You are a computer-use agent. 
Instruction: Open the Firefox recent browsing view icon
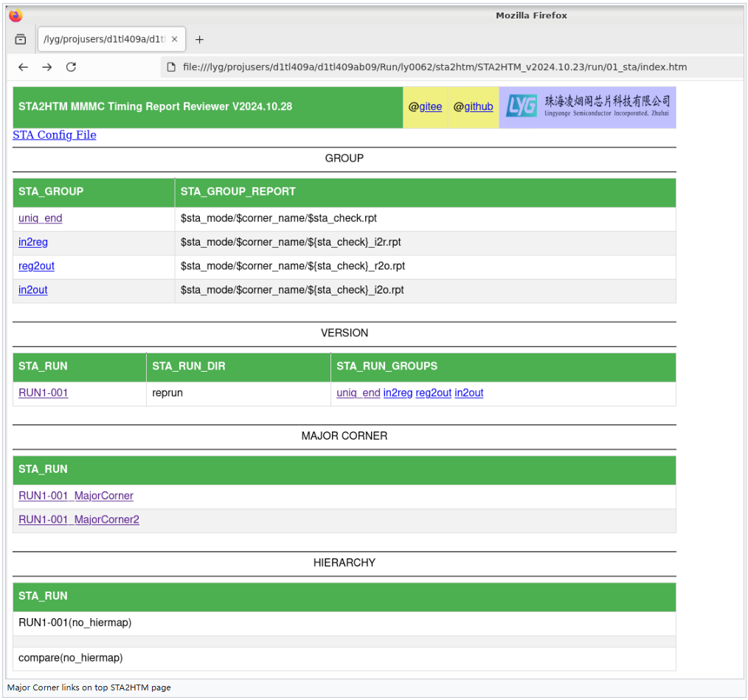tap(21, 40)
